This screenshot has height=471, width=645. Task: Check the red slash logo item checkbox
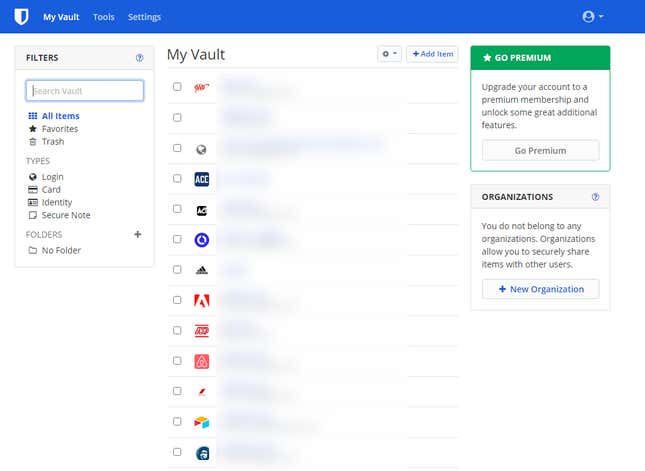(x=177, y=391)
